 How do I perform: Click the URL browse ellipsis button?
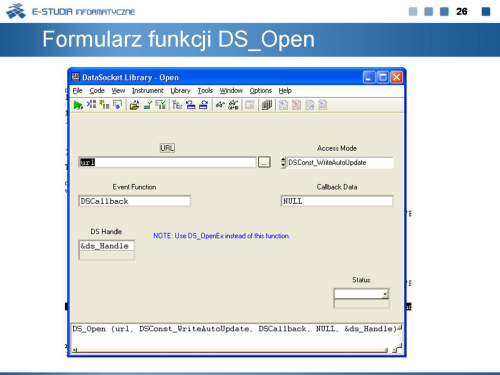[x=264, y=162]
